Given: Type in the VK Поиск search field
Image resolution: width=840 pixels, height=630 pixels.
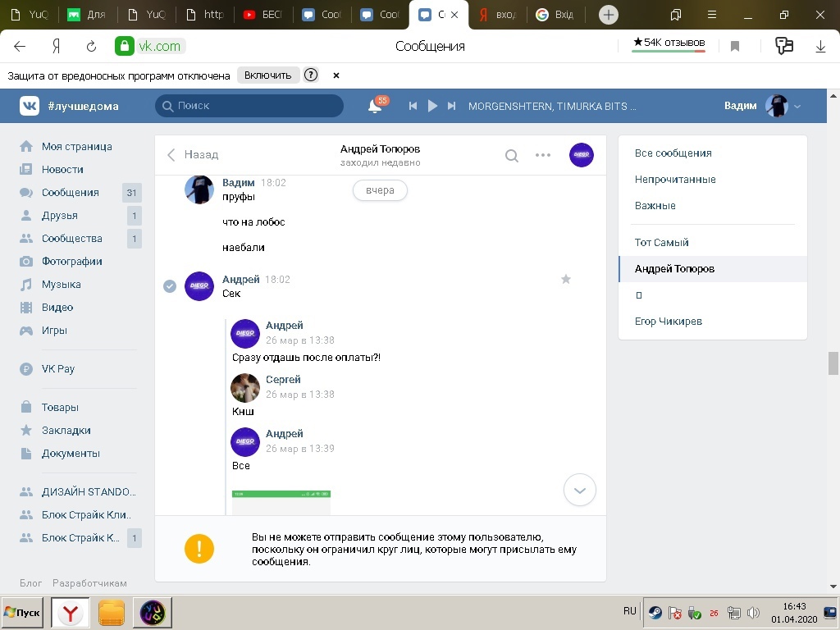Looking at the screenshot, I should pyautogui.click(x=250, y=106).
